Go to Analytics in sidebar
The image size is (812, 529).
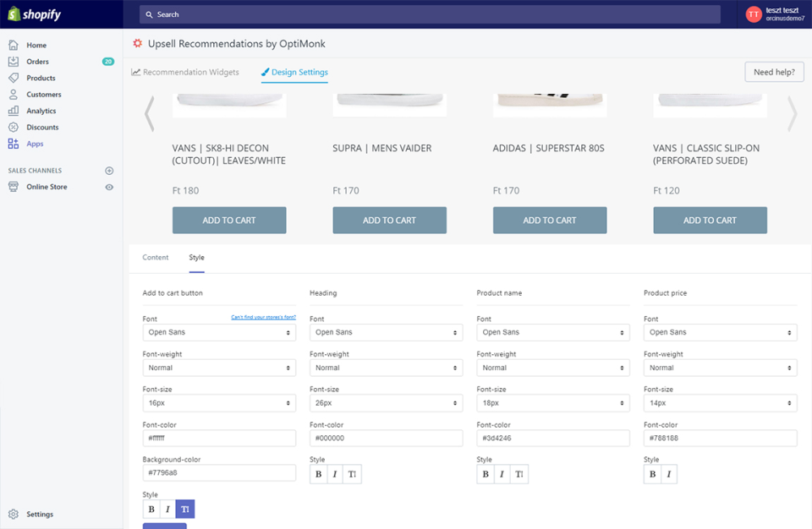coord(41,111)
